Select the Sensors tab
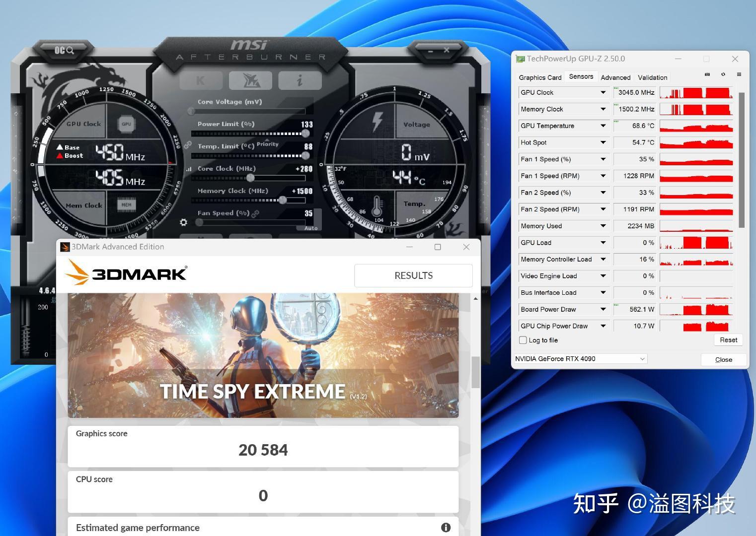This screenshot has width=756, height=536. pyautogui.click(x=581, y=76)
